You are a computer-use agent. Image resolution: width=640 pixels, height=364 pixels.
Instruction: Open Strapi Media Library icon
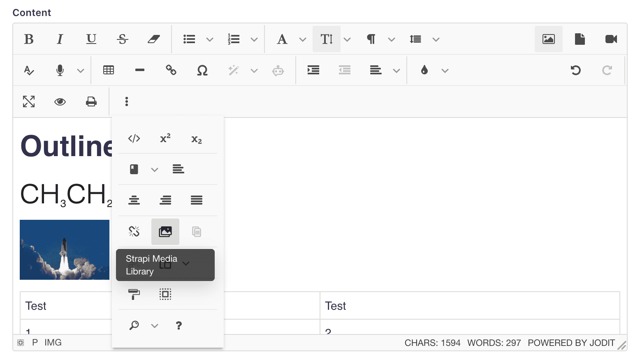click(x=165, y=232)
